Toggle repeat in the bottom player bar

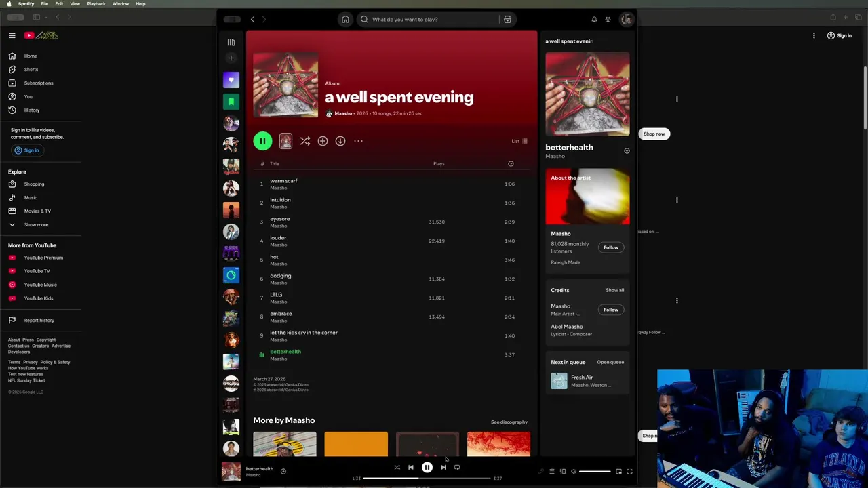pos(457,467)
